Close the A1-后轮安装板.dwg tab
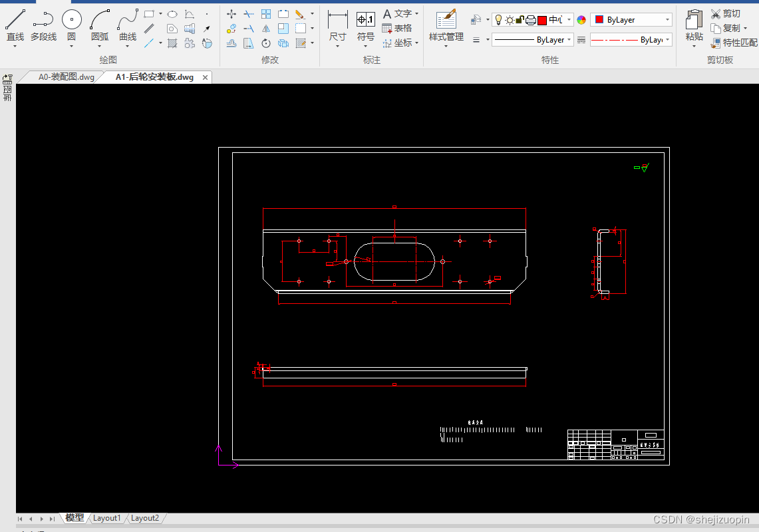 click(206, 77)
